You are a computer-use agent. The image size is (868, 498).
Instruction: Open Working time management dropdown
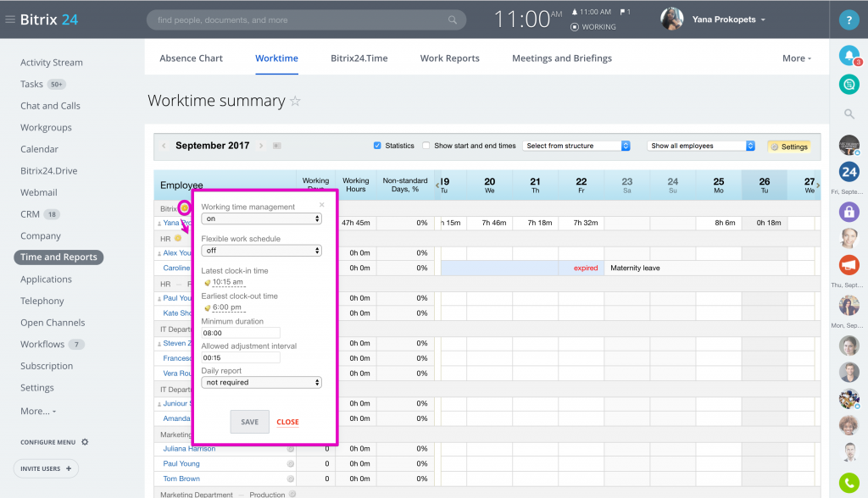tap(261, 219)
